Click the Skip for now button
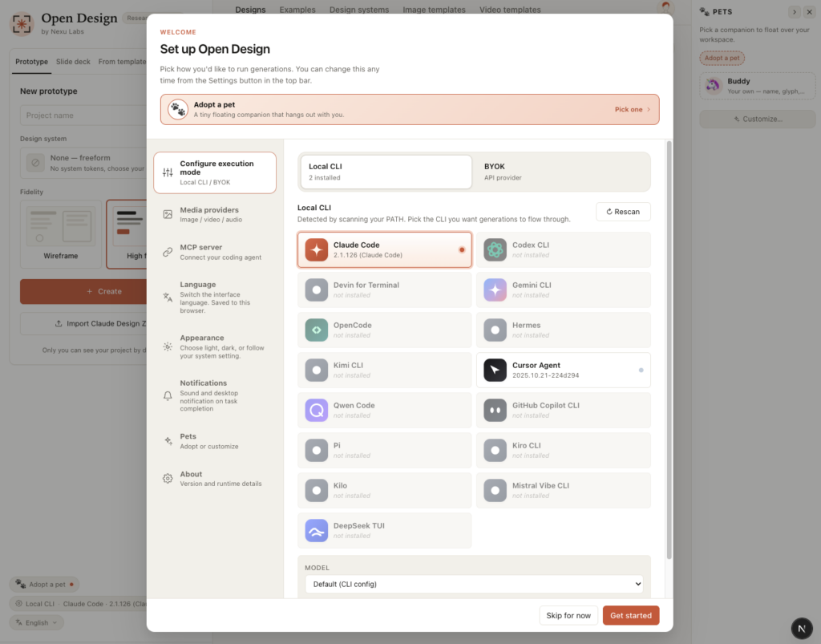821x644 pixels. tap(568, 615)
